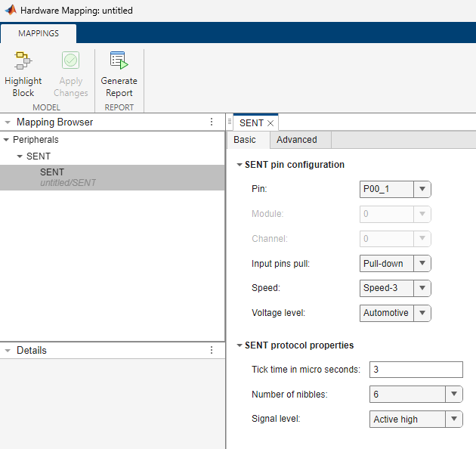Click the Generate Report icon

click(x=119, y=61)
